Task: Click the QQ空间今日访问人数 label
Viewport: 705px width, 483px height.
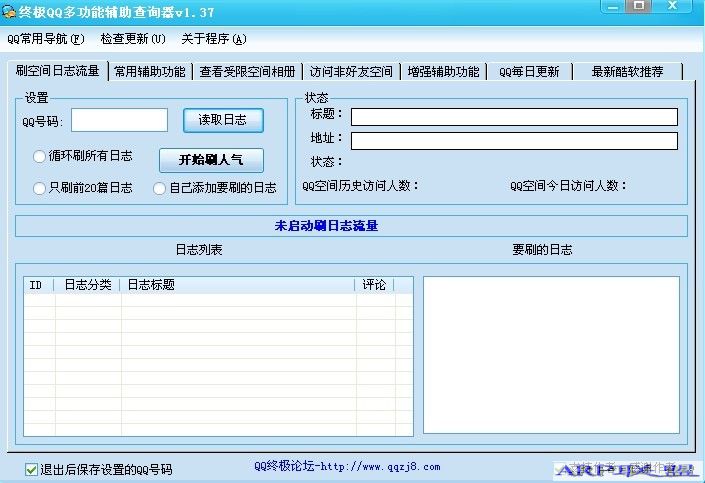Action: pyautogui.click(x=568, y=186)
